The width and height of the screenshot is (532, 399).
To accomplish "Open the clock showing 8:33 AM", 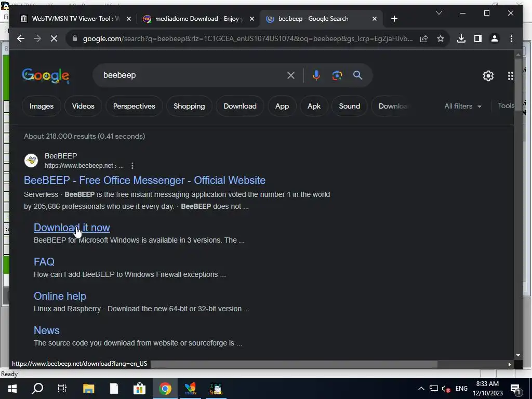I will (x=487, y=389).
